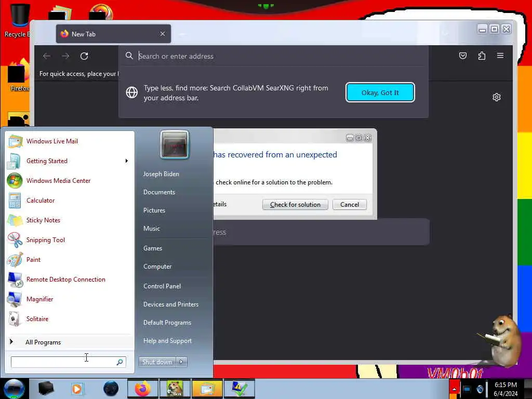Viewport: 532px width, 399px height.
Task: Click the user account picture
Action: point(175,145)
